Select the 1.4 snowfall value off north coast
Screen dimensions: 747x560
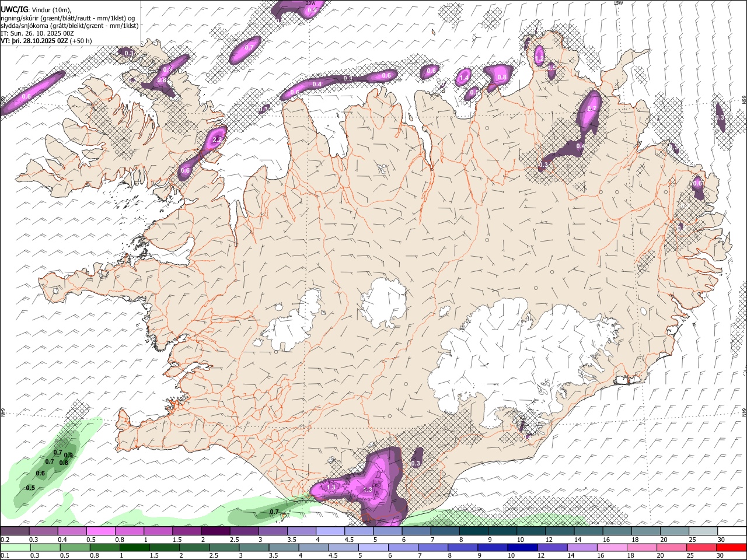(x=465, y=78)
